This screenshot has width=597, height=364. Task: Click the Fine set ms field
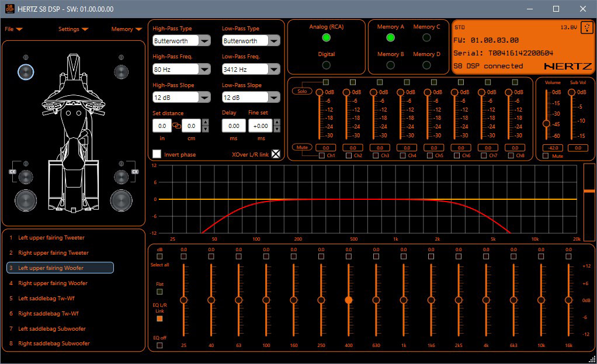tap(261, 126)
